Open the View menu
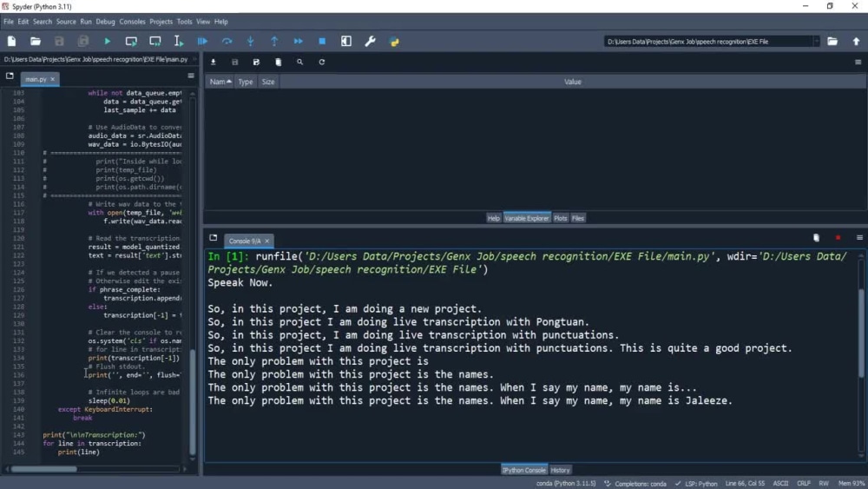 point(203,22)
